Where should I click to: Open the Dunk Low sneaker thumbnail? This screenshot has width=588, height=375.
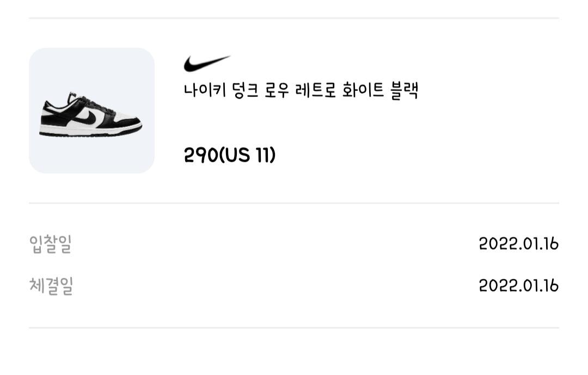coord(91,110)
